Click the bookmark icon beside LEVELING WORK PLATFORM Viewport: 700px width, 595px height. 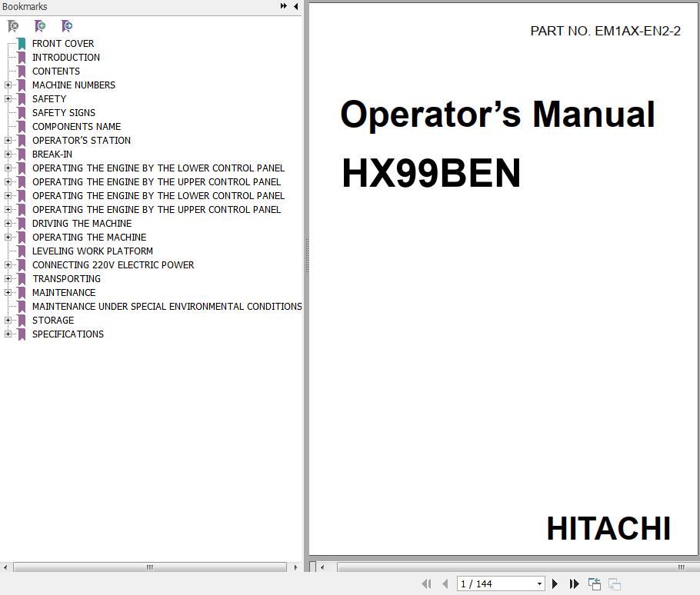click(x=22, y=251)
